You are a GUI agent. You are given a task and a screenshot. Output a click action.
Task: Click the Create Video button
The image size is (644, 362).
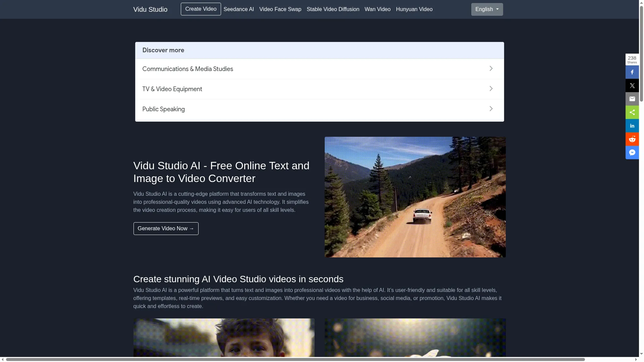[x=201, y=9]
